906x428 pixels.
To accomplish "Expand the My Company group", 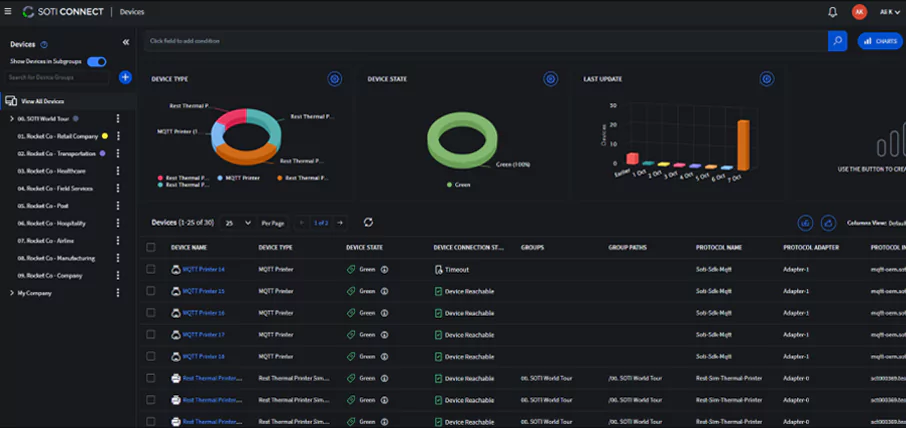I will 12,293.
